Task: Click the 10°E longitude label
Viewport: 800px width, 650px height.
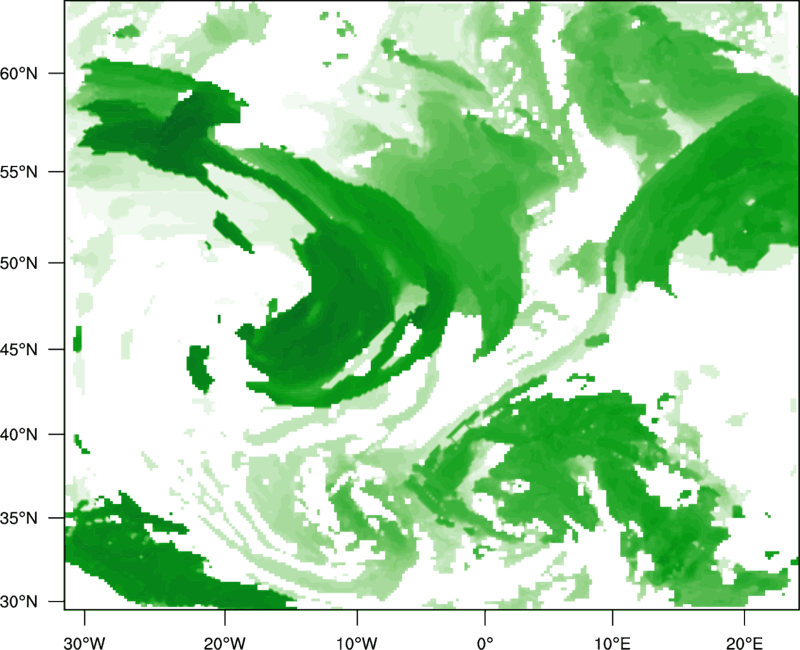Action: [612, 643]
